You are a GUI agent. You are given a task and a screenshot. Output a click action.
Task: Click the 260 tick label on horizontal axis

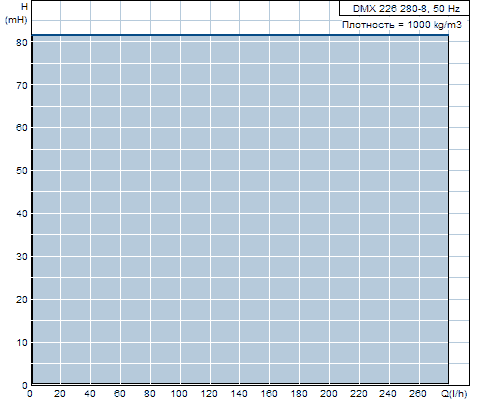tap(418, 394)
